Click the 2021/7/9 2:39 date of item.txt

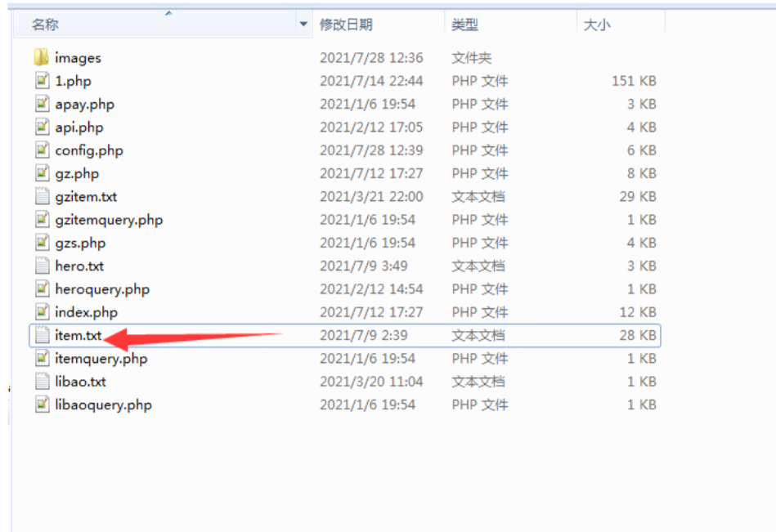[x=363, y=335]
